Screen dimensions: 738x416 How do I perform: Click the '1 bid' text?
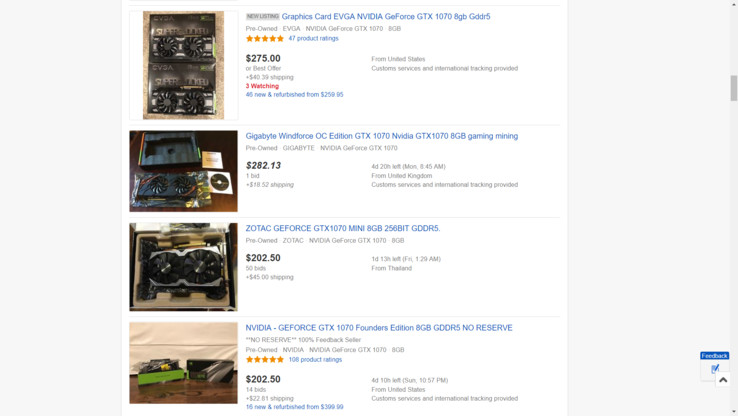252,176
